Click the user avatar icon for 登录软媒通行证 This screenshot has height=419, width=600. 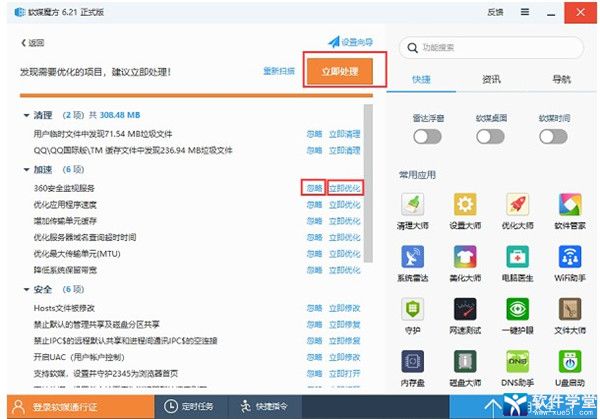[x=18, y=406]
